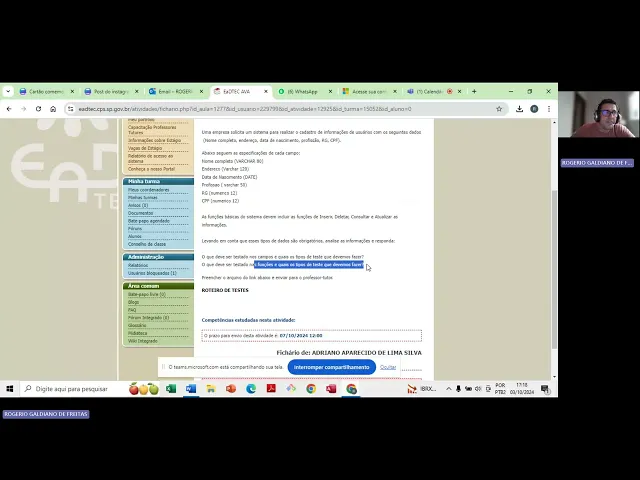Go back with browser back arrow

pyautogui.click(x=9, y=109)
